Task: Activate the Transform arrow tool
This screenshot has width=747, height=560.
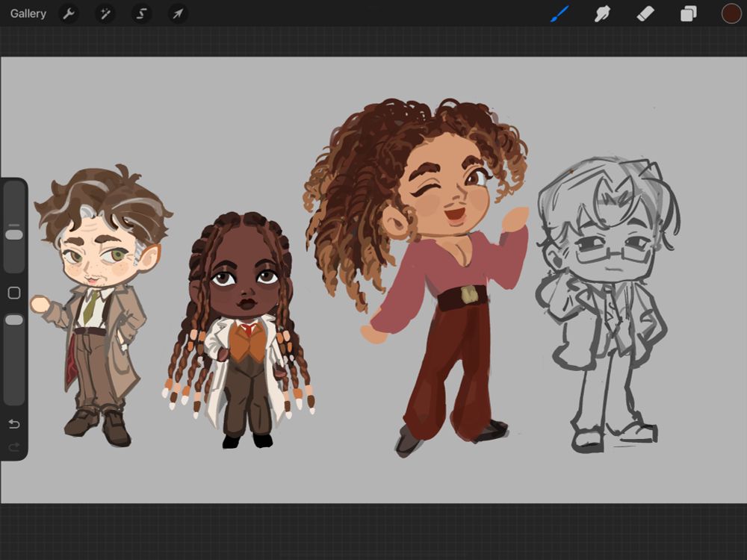Action: [x=178, y=13]
